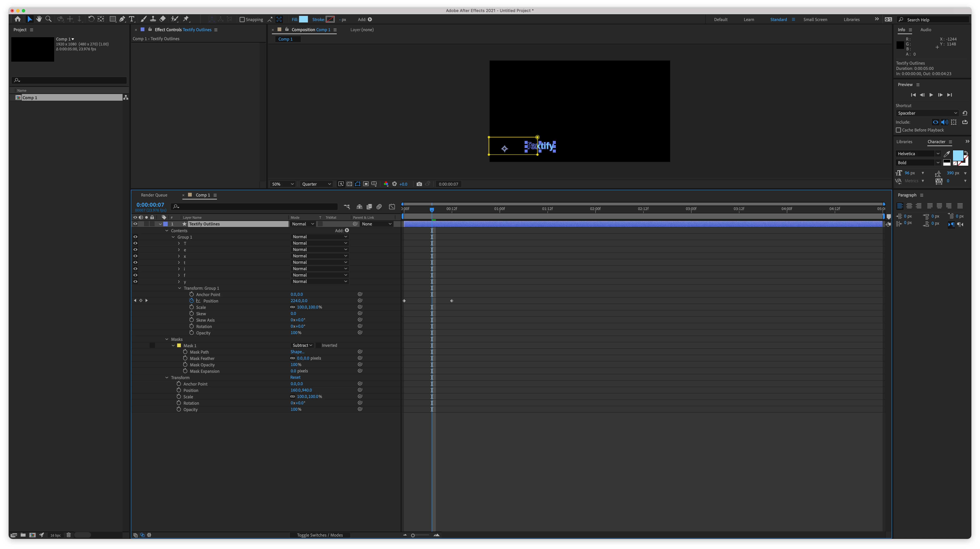Image resolution: width=980 pixels, height=549 pixels.
Task: Enable Cache Before Playback
Action: 899,130
